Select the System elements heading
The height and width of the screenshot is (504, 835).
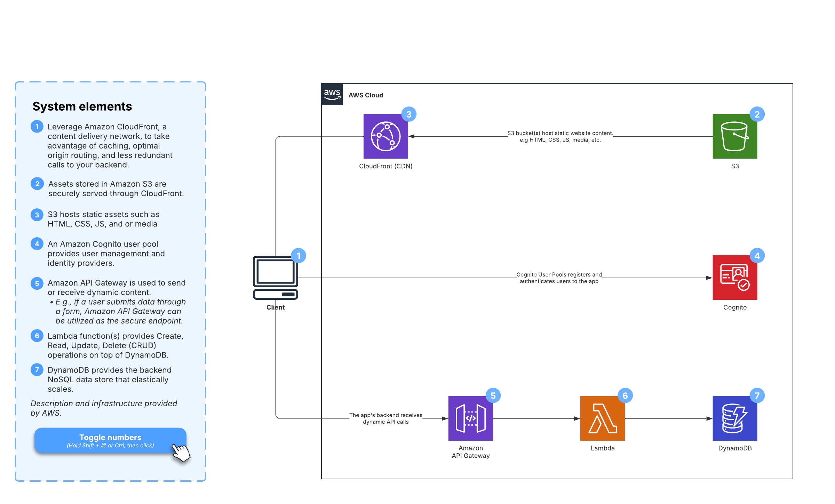coord(82,106)
